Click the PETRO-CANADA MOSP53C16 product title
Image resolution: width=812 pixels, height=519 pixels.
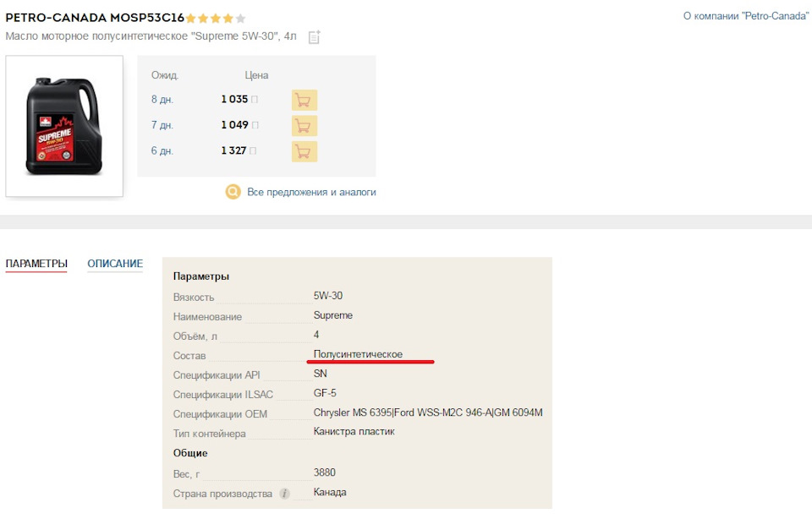pyautogui.click(x=95, y=18)
